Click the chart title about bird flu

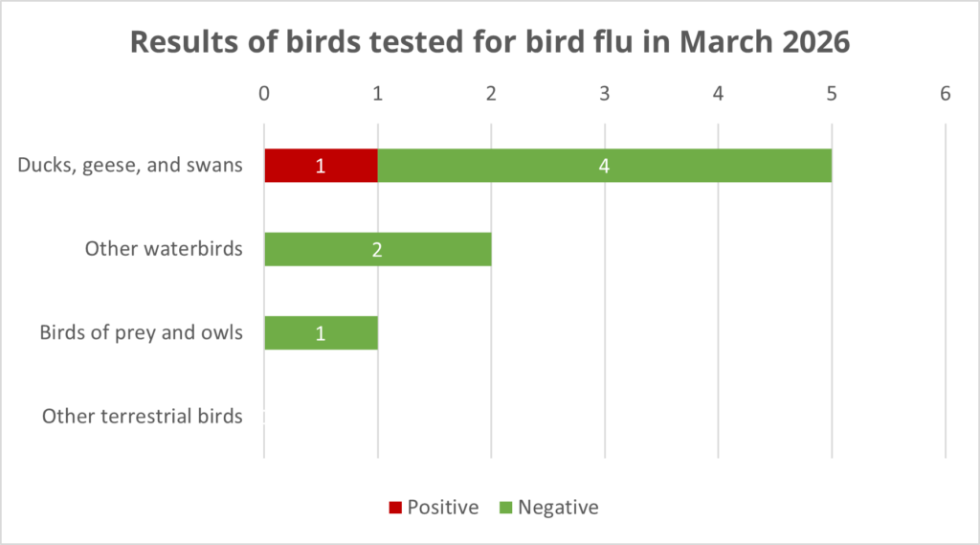(490, 43)
